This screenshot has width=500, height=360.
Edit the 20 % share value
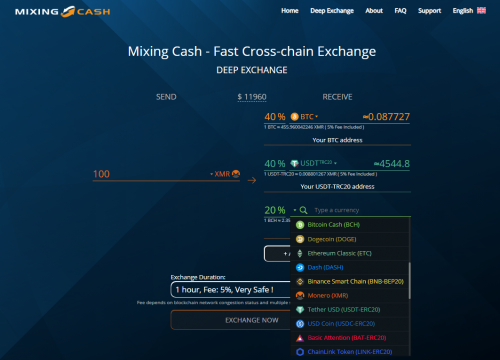coord(275,210)
